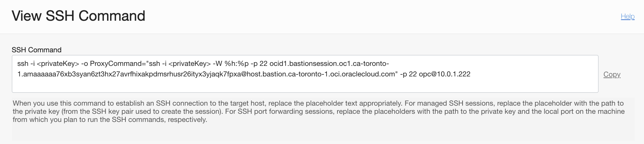The image size is (644, 144).
Task: Click the -p 22 port before opc user
Action: tap(408, 74)
